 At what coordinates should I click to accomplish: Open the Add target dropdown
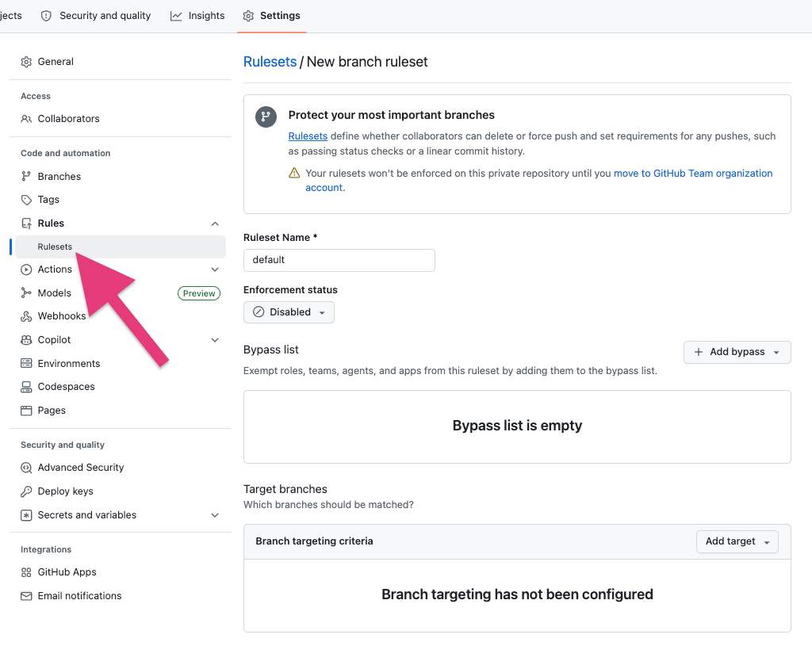point(737,541)
